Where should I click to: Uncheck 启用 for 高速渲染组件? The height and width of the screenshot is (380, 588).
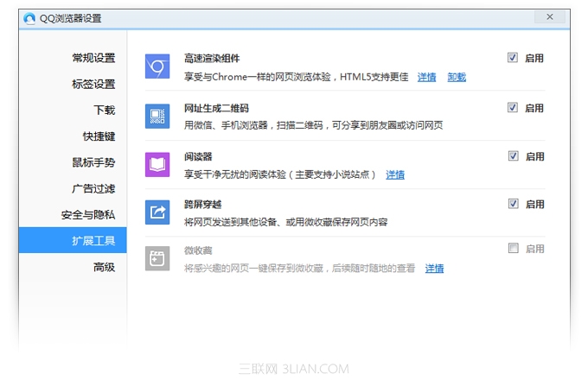pos(513,58)
